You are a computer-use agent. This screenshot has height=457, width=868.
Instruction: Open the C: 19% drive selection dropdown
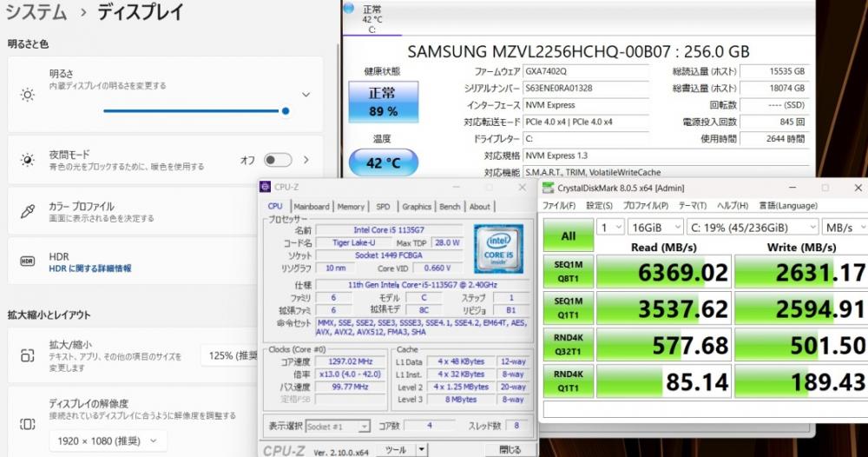pyautogui.click(x=753, y=227)
